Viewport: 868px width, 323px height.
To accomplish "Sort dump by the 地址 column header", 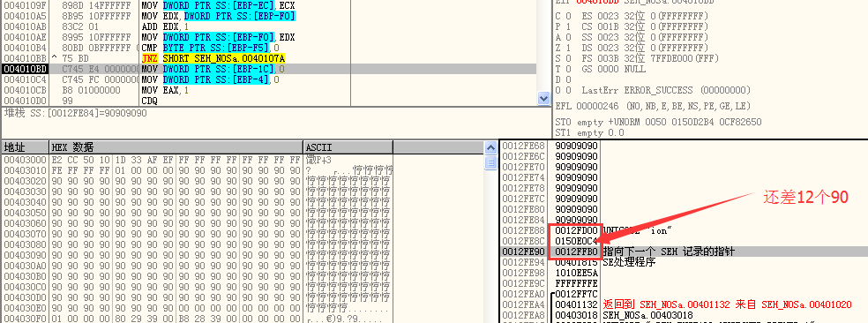I will 25,146.
